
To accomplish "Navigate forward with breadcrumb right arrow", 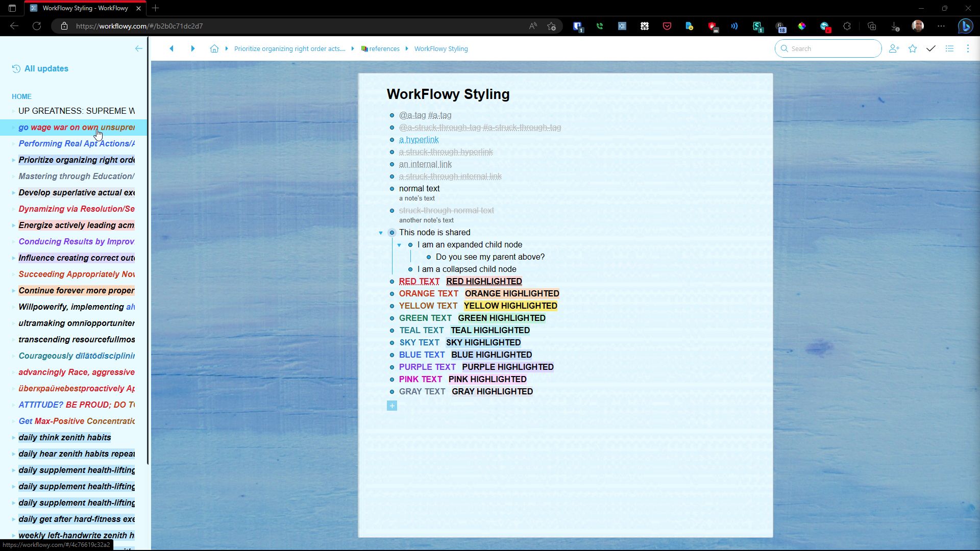I will (x=192, y=48).
